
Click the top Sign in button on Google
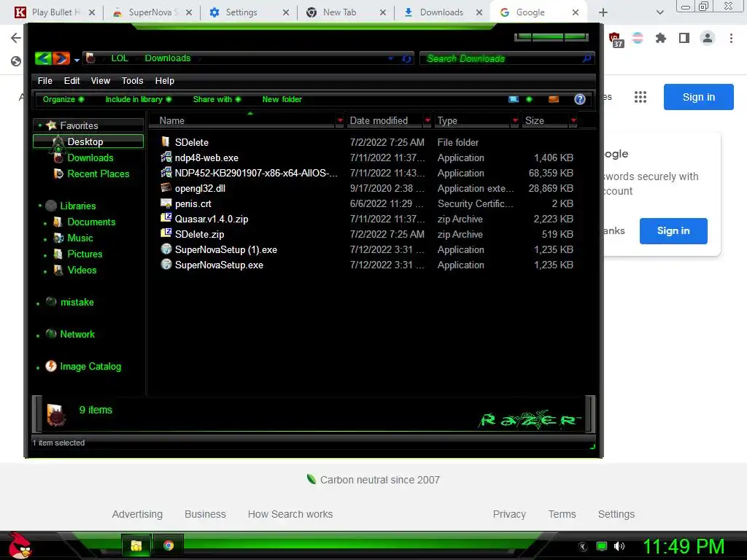click(698, 97)
